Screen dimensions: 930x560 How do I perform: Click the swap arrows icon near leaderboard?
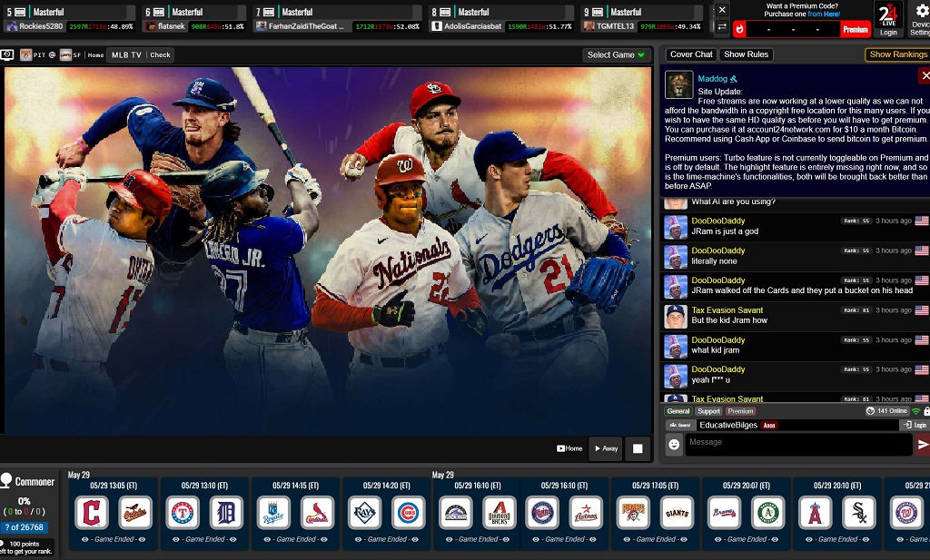[722, 26]
